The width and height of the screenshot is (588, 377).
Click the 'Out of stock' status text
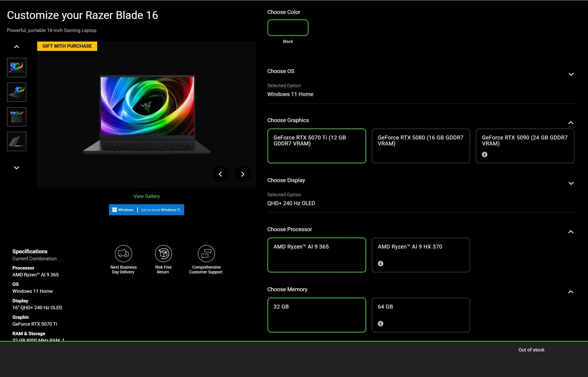click(531, 350)
